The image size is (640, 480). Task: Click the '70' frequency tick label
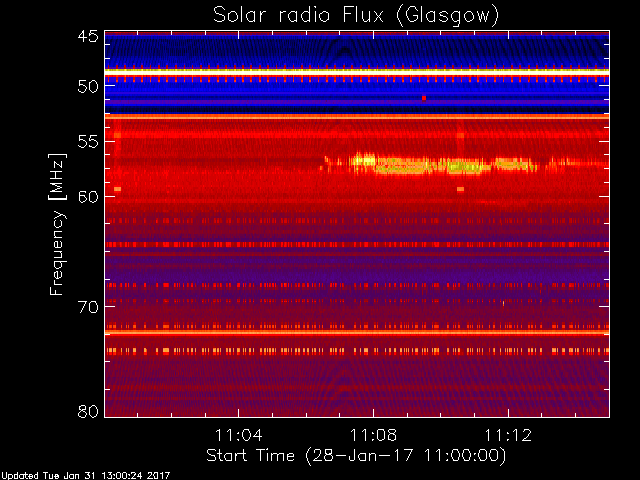pos(88,307)
